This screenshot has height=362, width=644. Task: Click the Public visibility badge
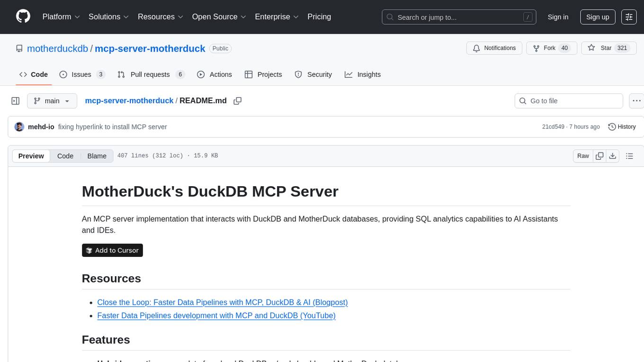(x=220, y=48)
